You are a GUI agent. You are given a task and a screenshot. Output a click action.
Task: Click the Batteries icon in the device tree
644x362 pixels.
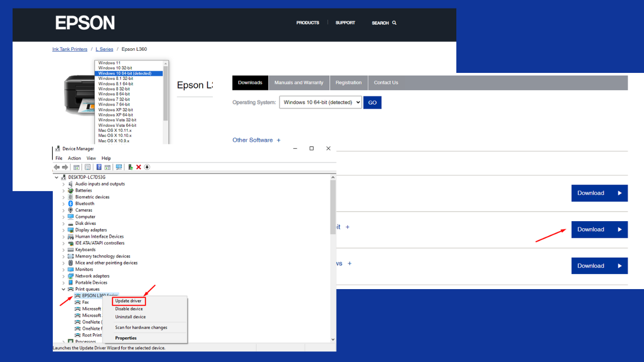71,191
